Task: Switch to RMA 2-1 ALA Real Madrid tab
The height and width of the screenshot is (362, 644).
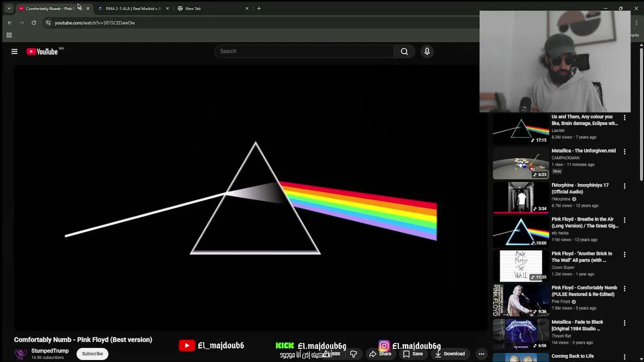Action: [x=133, y=9]
